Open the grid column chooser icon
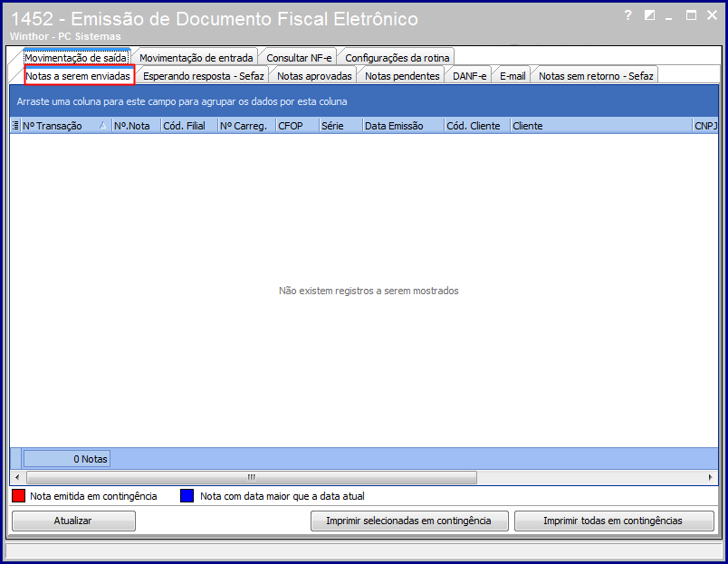This screenshot has height=564, width=728. click(x=15, y=126)
